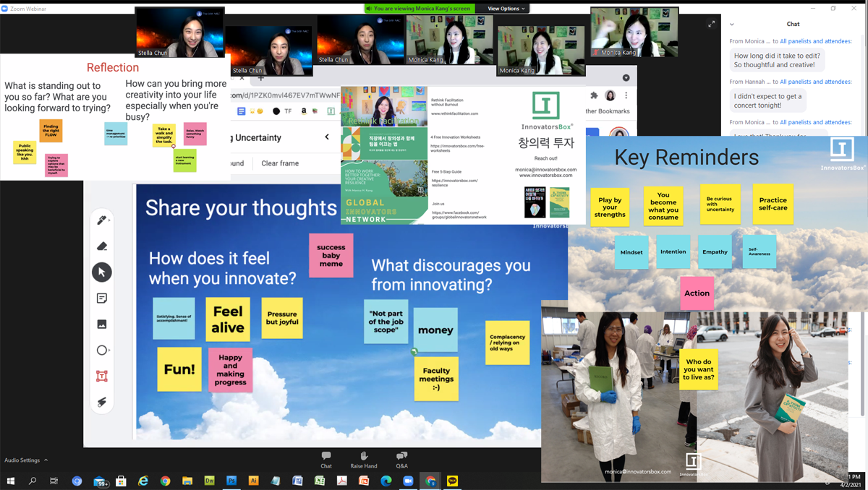Click the first All panelists and attendees link
The height and width of the screenshot is (490, 868).
coord(816,41)
